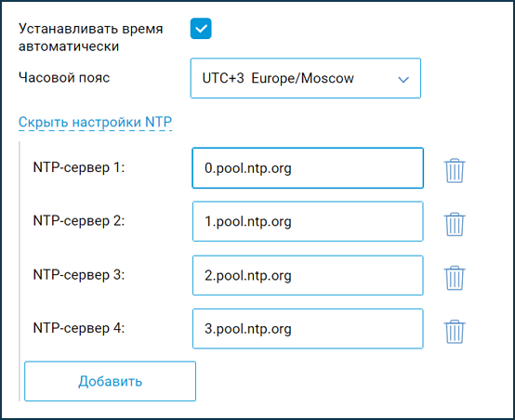Remove NTP-сервер 4 using trash icon
Image resolution: width=515 pixels, height=420 pixels.
pos(455,332)
